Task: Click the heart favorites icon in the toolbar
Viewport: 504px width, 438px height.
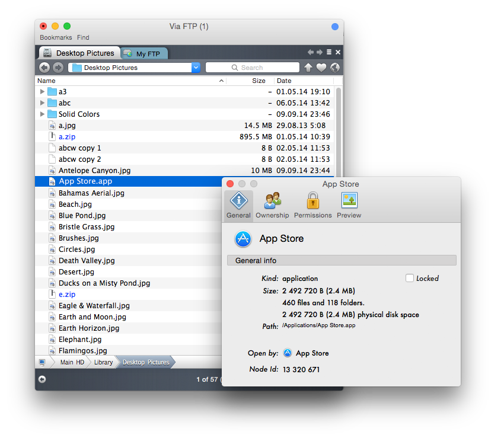Action: point(321,67)
